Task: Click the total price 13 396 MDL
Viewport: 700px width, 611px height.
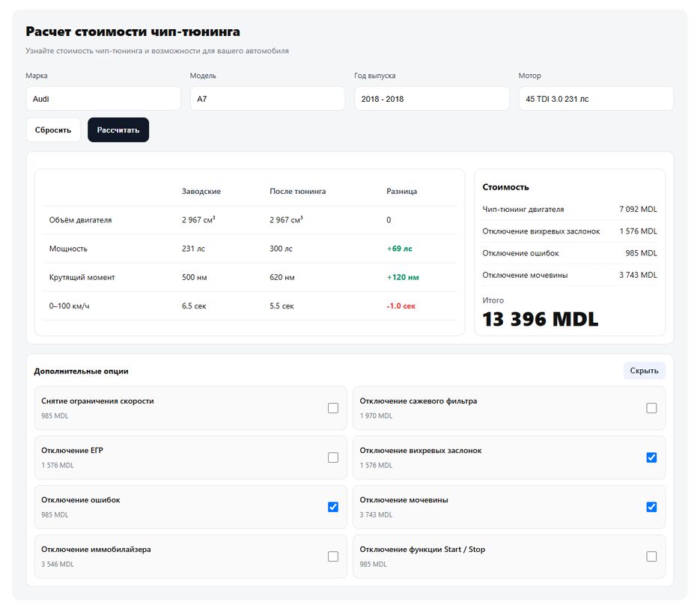Action: [541, 319]
